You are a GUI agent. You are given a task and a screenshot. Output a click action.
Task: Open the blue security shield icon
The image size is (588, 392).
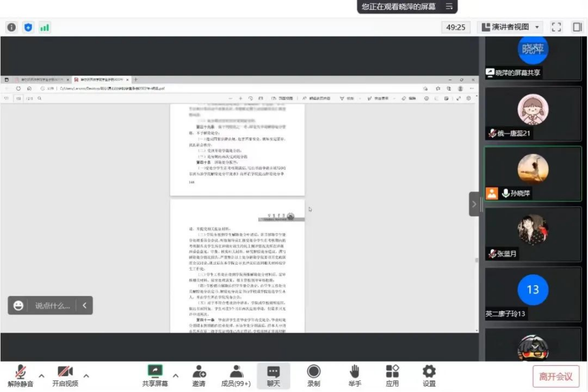coord(28,27)
